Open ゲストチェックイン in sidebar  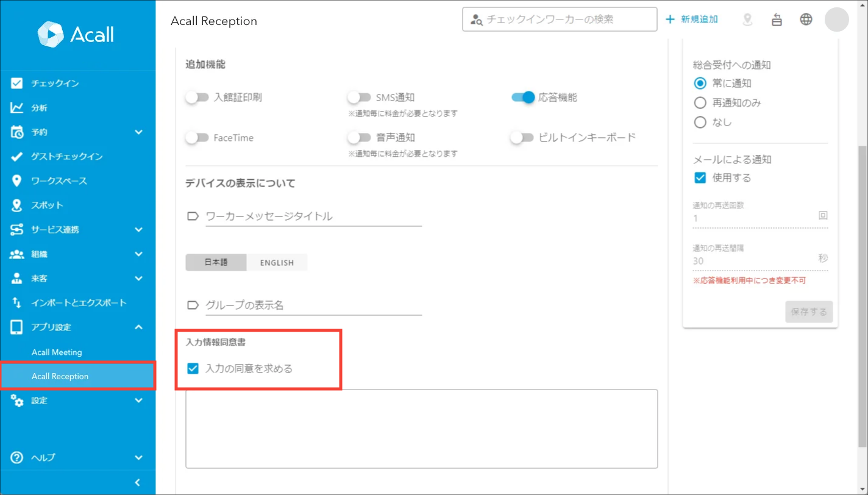(78, 157)
